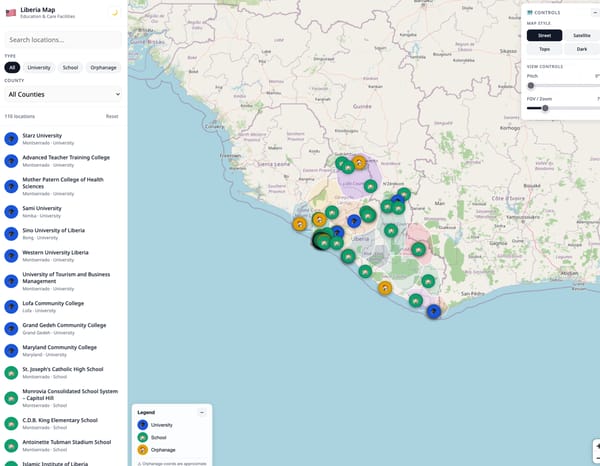
Task: Filter by All types
Action: (x=12, y=67)
